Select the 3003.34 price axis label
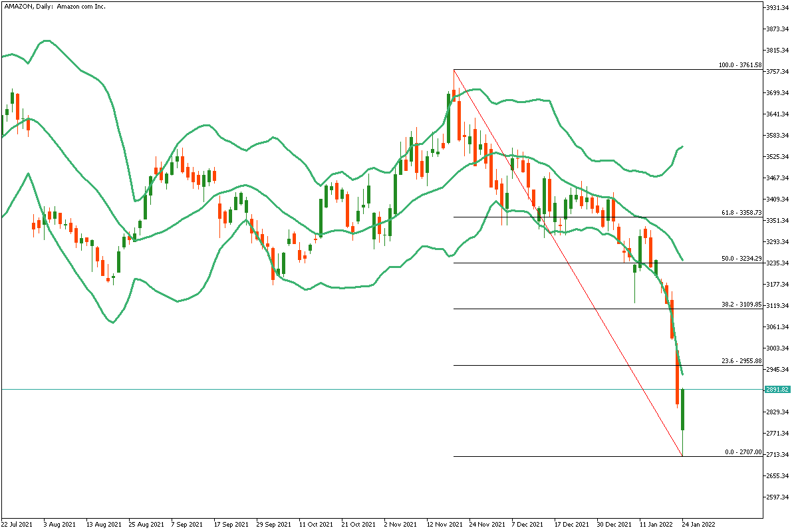 [778, 348]
